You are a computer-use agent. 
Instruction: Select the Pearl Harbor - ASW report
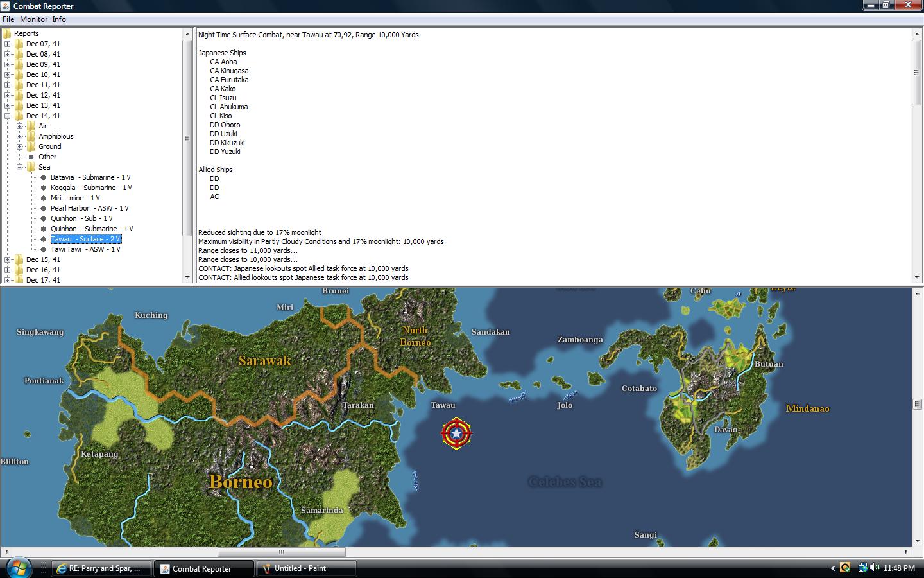coord(90,208)
